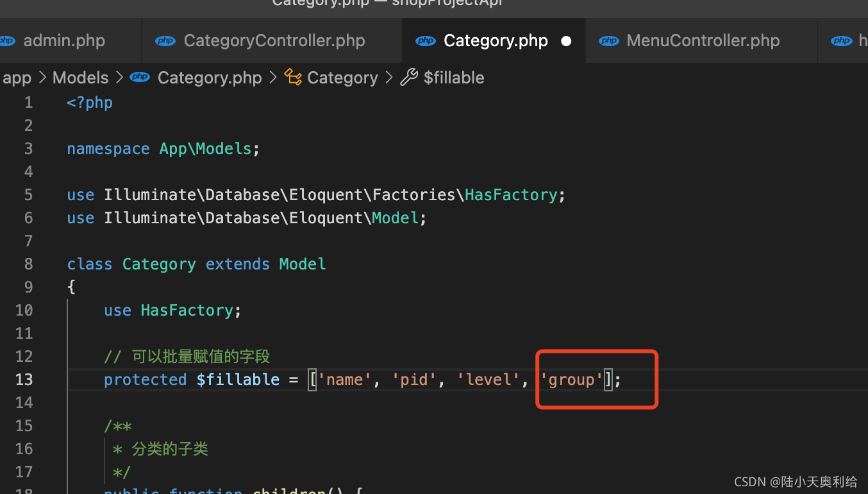868x494 pixels.
Task: Open the CategoryController.php tab
Action: [272, 40]
